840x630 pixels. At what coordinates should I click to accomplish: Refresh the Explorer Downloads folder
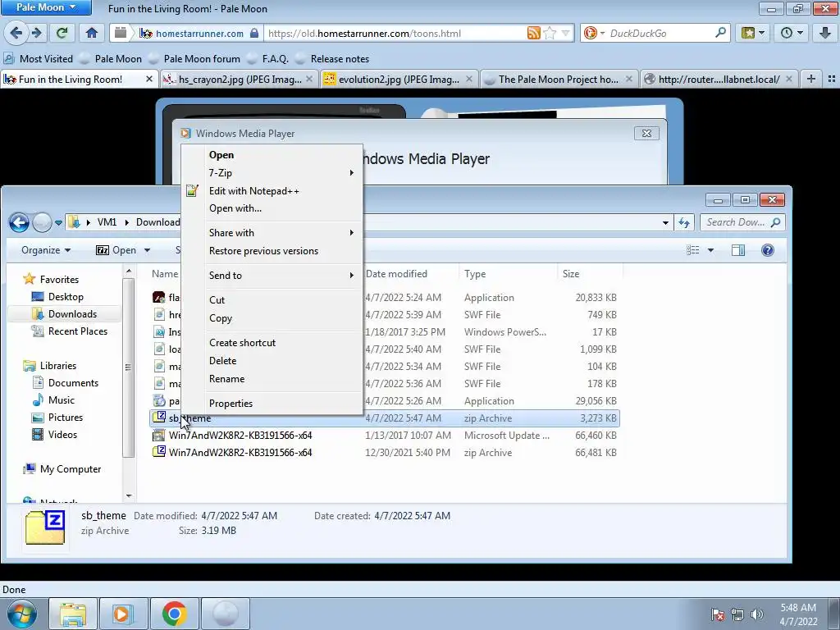tap(683, 222)
